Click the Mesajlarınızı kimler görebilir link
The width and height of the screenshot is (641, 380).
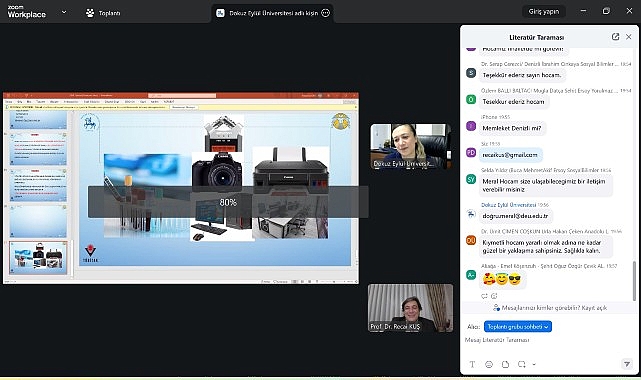click(x=550, y=308)
